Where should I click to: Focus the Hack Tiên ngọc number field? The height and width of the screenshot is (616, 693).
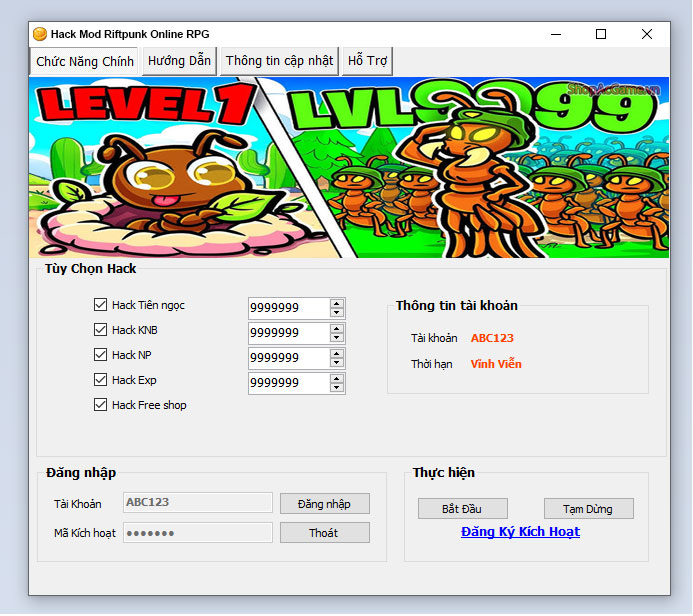pos(289,308)
